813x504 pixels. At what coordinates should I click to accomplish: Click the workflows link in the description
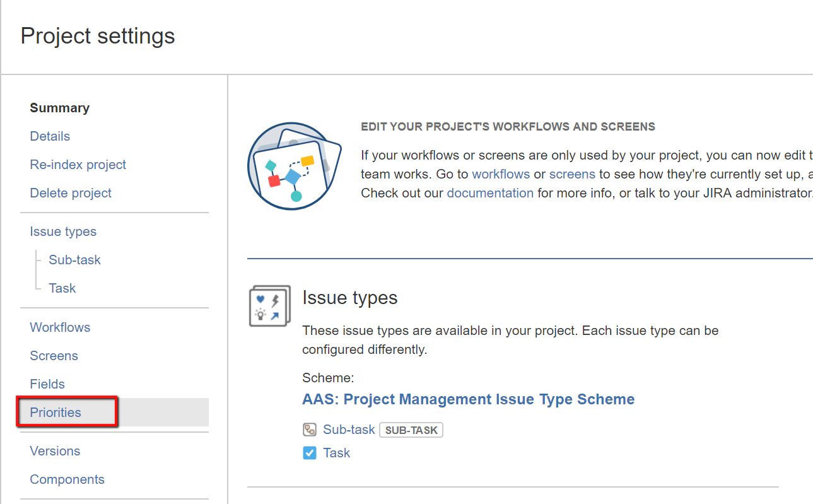pos(501,173)
